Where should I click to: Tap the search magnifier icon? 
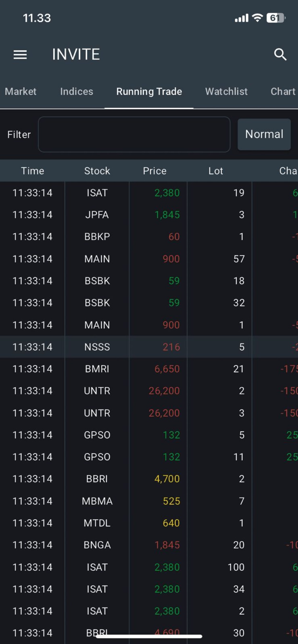point(280,54)
